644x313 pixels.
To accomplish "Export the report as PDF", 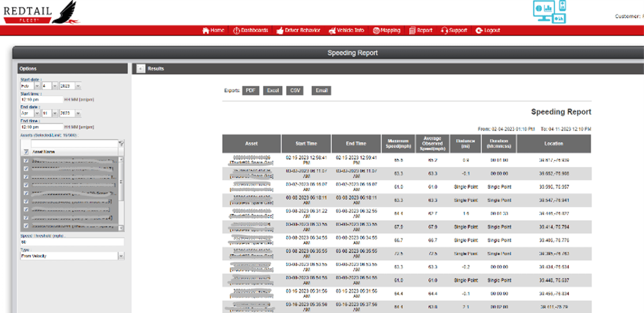I will coord(250,91).
